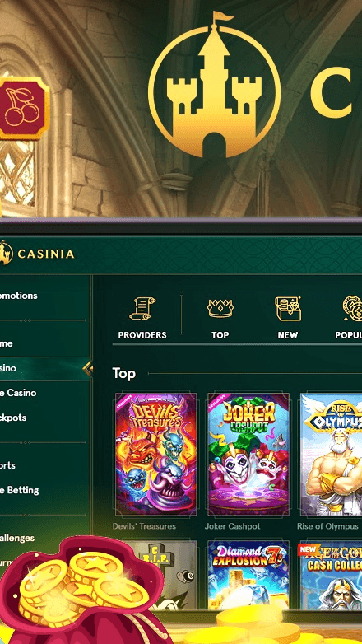Open the Promotions sidebar item

pyautogui.click(x=18, y=296)
